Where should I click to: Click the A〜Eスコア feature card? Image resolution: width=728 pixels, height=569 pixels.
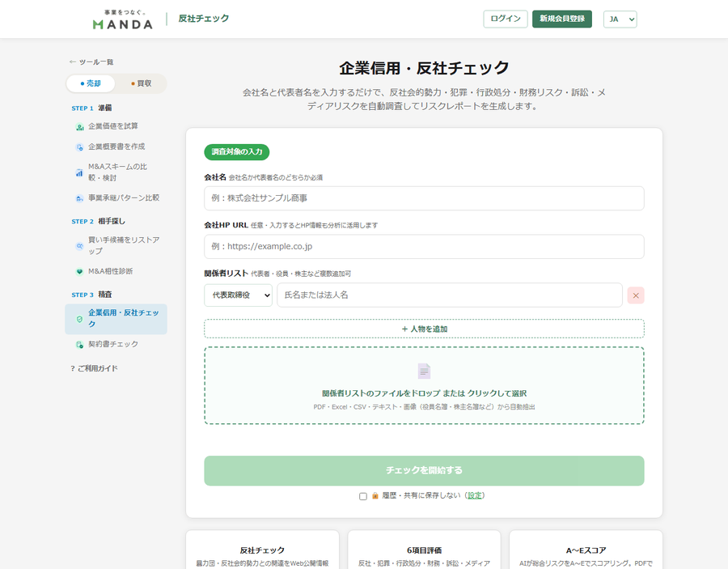586,550
